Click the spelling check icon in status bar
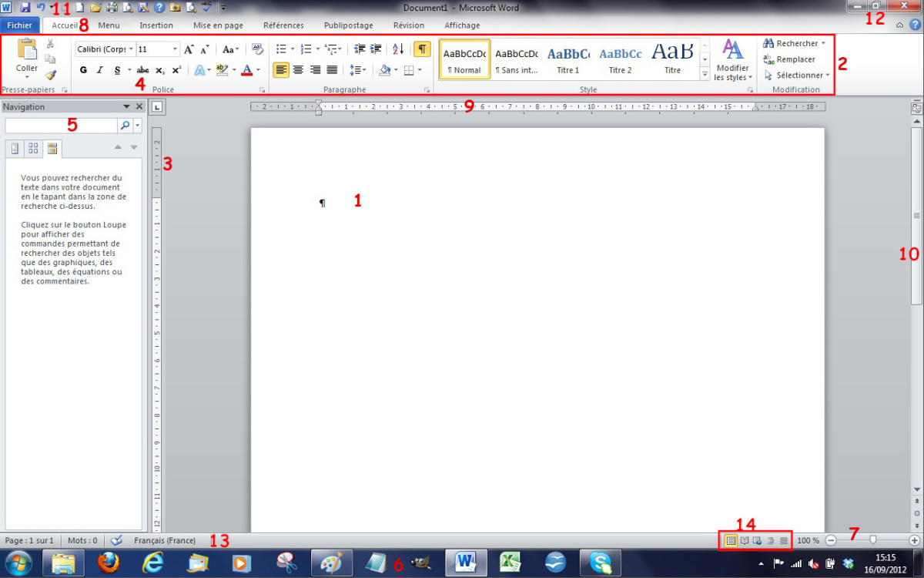Viewport: 924px width, 578px height. pyautogui.click(x=117, y=541)
